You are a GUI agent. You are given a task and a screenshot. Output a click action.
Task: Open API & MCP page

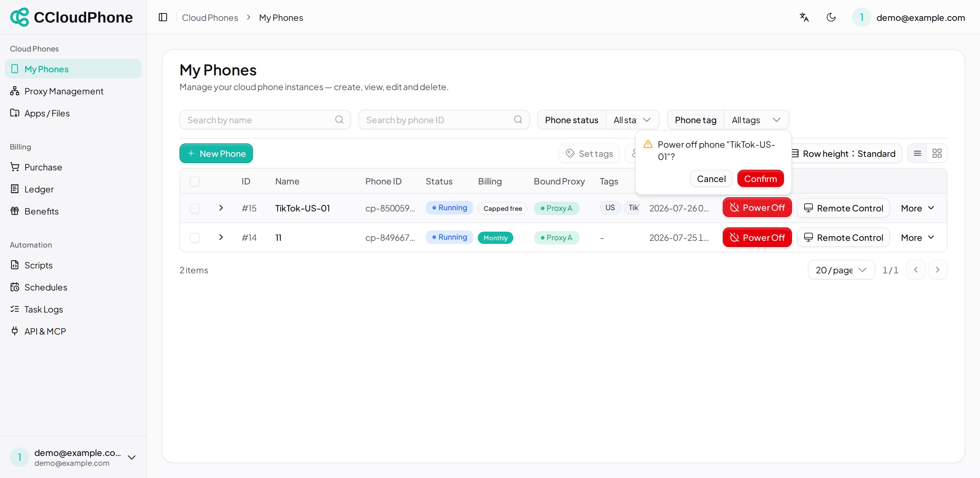73,331
